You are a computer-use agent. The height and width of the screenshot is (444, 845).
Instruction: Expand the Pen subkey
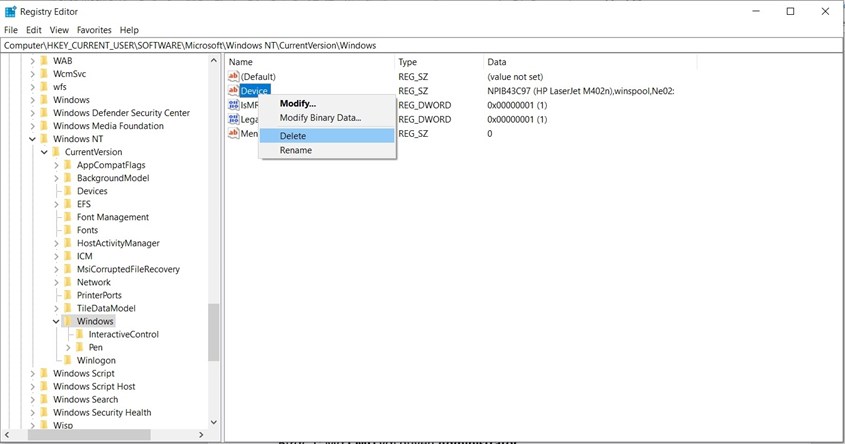(68, 348)
